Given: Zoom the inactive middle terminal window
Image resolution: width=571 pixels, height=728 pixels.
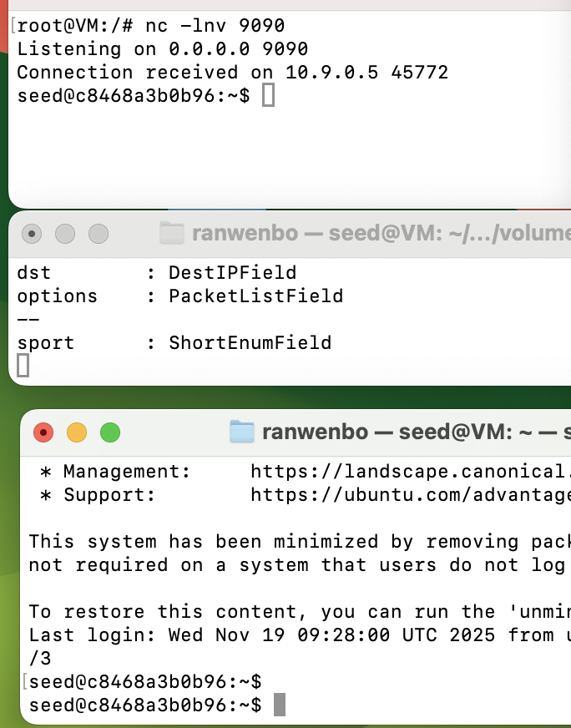Looking at the screenshot, I should click(99, 234).
